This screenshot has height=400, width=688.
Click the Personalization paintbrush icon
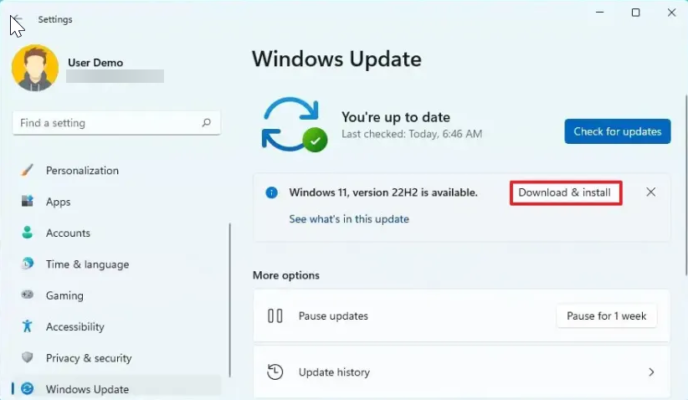pos(27,170)
